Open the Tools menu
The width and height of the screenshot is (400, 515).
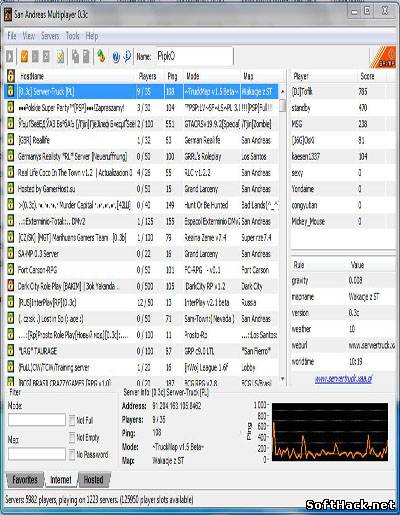click(x=72, y=36)
